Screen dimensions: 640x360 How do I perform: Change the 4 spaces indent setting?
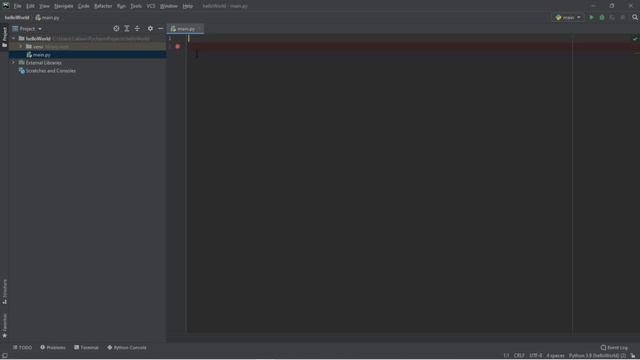pyautogui.click(x=555, y=356)
